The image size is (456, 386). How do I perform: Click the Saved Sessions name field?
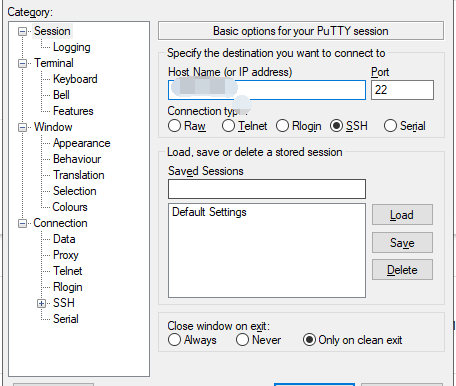tap(267, 189)
